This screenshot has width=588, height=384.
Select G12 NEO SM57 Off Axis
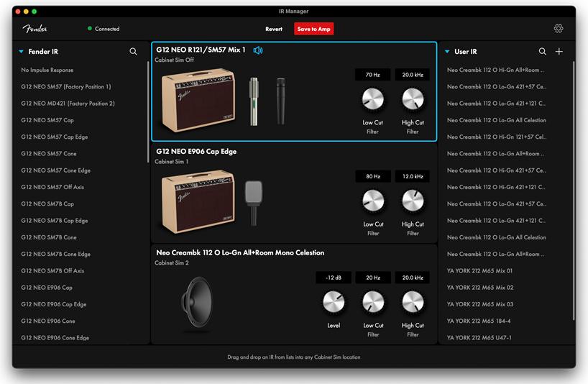tap(52, 187)
